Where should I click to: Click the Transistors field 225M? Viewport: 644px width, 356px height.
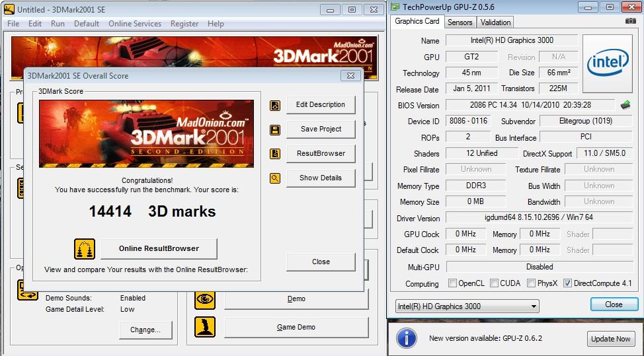(559, 89)
